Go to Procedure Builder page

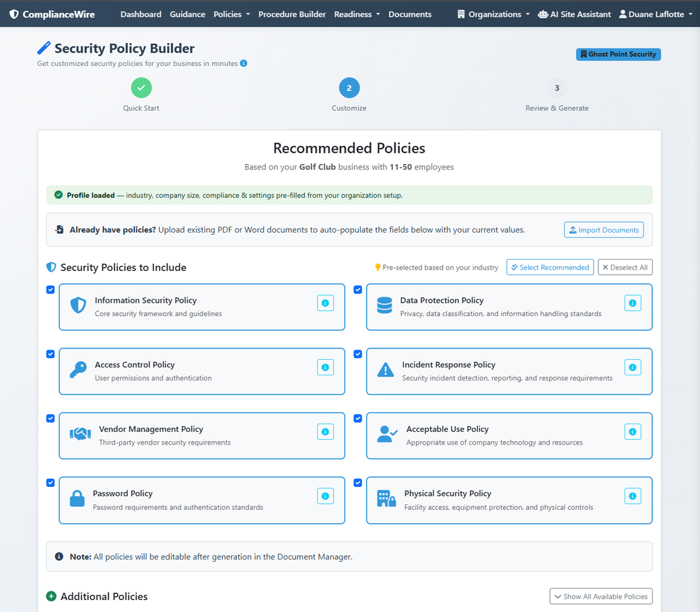point(292,14)
